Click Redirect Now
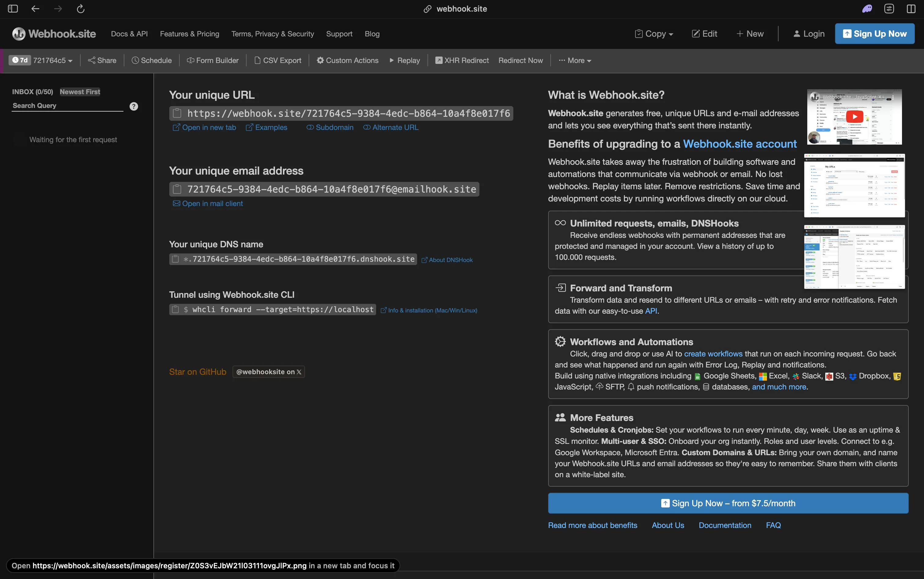The image size is (924, 579). (520, 61)
